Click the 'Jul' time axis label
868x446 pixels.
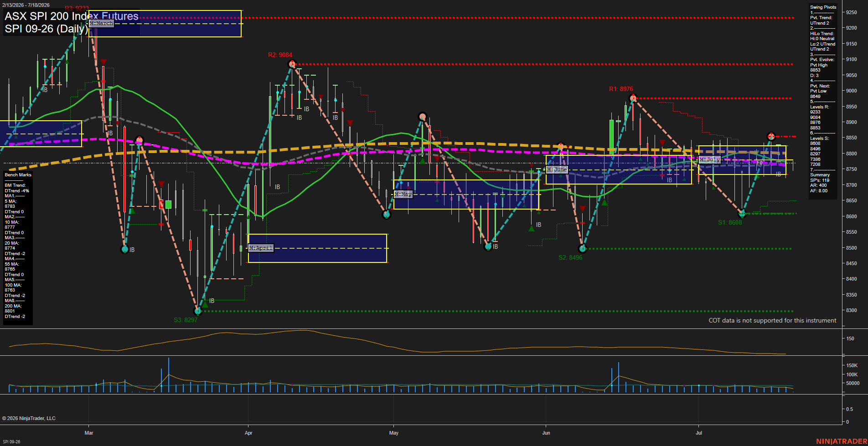tap(699, 433)
